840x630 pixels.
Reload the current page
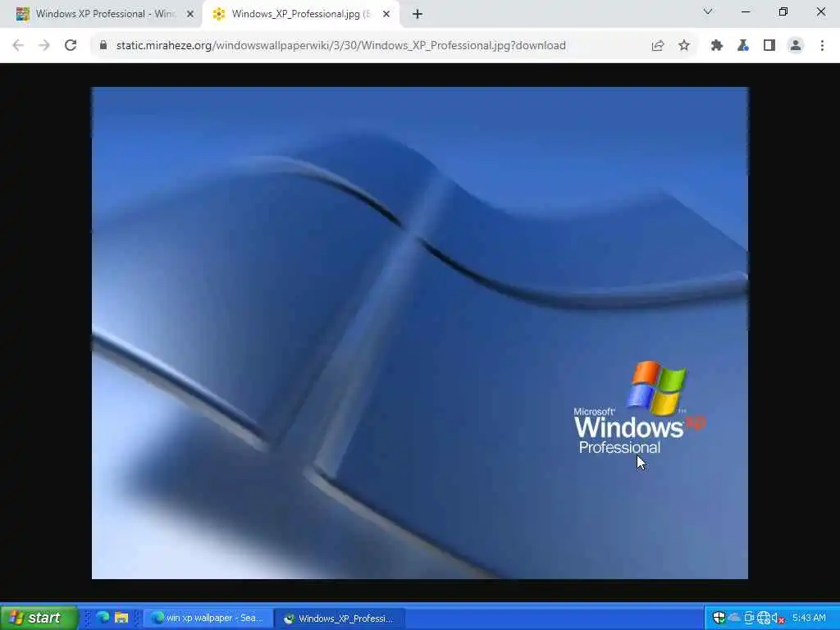coord(71,46)
